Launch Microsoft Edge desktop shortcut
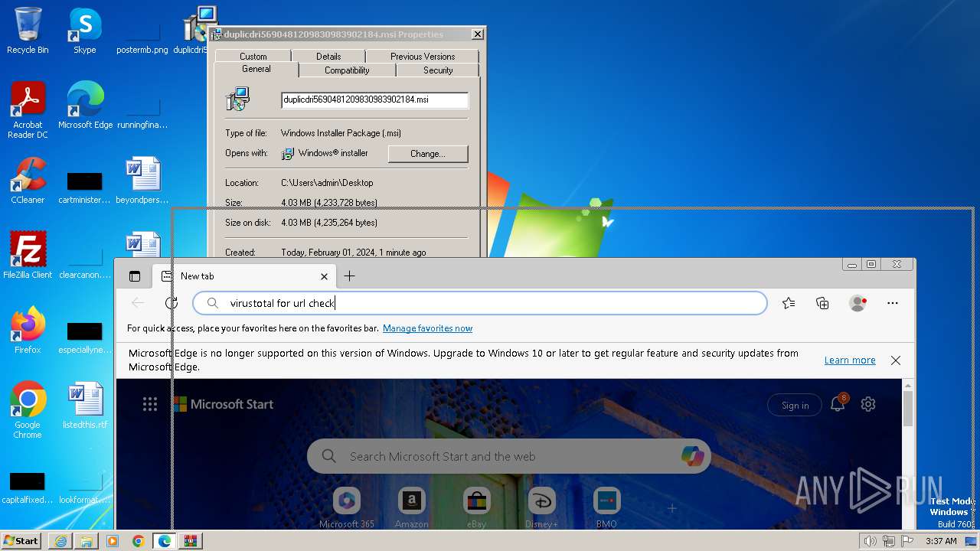Screen dimensions: 980x551 pyautogui.click(x=85, y=106)
